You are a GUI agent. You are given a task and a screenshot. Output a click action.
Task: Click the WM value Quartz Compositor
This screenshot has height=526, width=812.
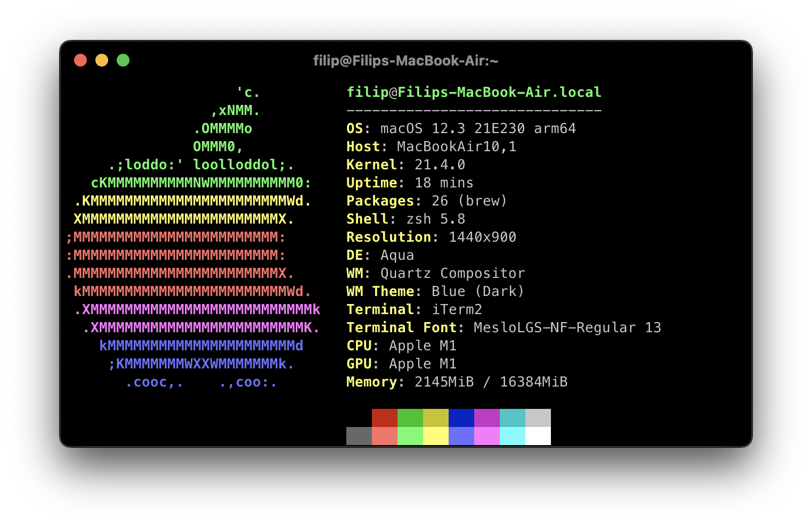(453, 273)
